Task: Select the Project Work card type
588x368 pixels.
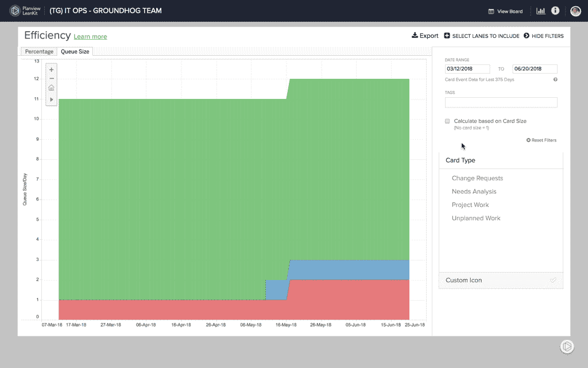Action: coord(470,205)
